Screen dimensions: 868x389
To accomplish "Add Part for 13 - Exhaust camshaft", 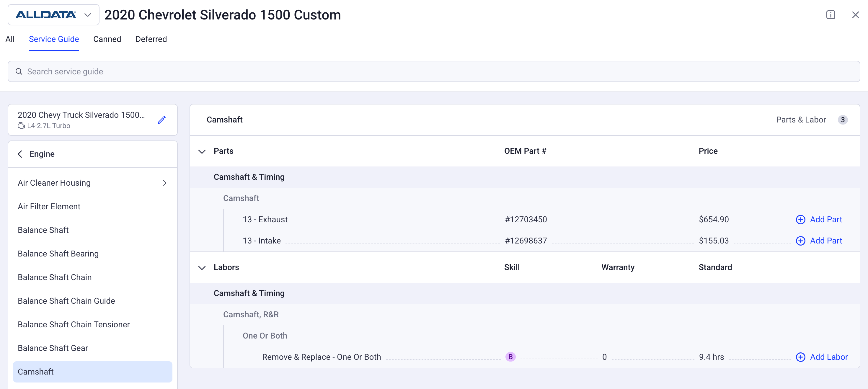I will click(x=819, y=220).
